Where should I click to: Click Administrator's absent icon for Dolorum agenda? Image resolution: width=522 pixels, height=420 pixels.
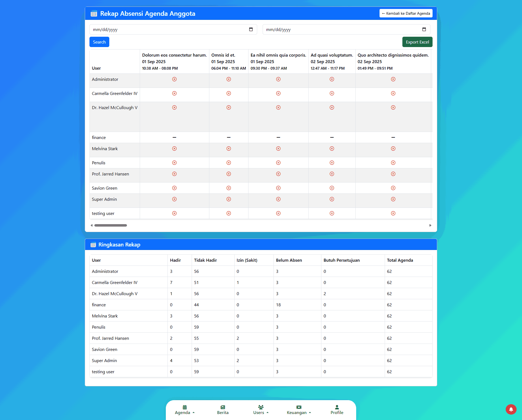174,79
